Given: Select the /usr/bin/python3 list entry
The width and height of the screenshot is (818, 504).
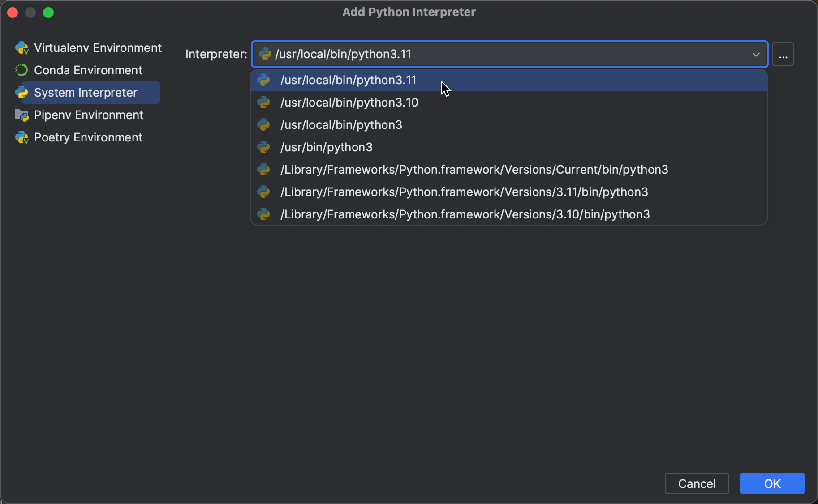Looking at the screenshot, I should (326, 147).
